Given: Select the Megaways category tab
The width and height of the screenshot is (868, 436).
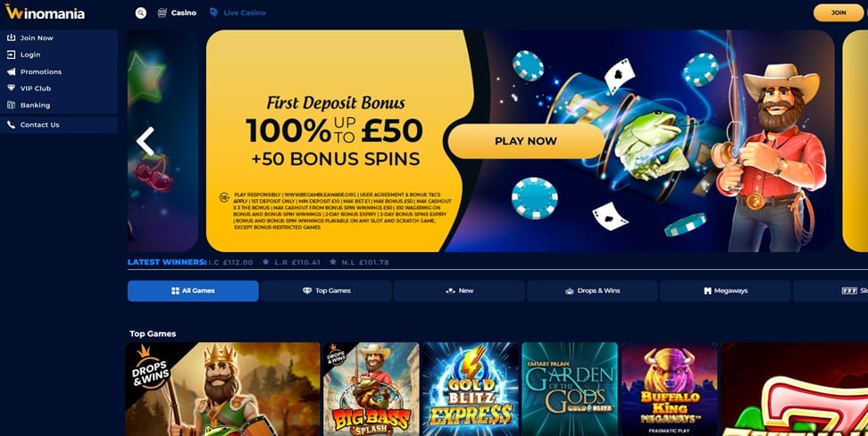Looking at the screenshot, I should point(725,291).
